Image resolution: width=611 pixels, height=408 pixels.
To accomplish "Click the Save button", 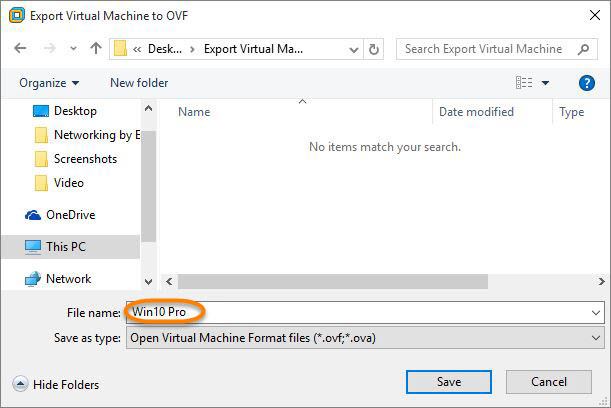I will 449,381.
